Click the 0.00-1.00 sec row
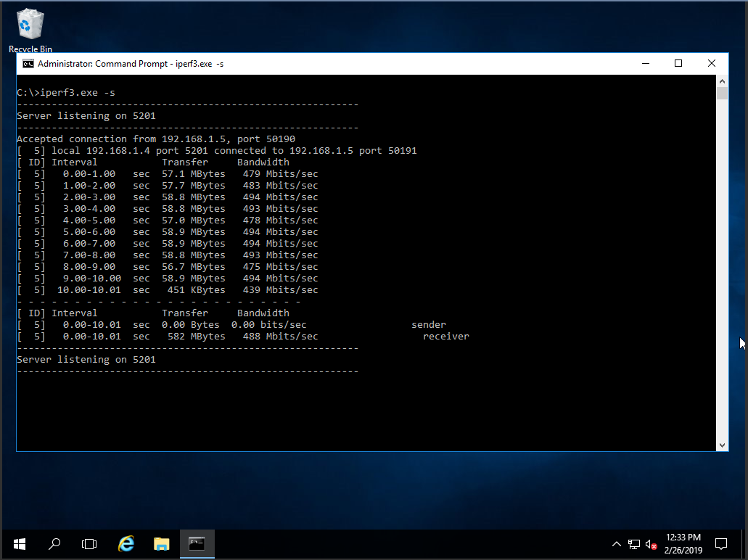 [168, 174]
